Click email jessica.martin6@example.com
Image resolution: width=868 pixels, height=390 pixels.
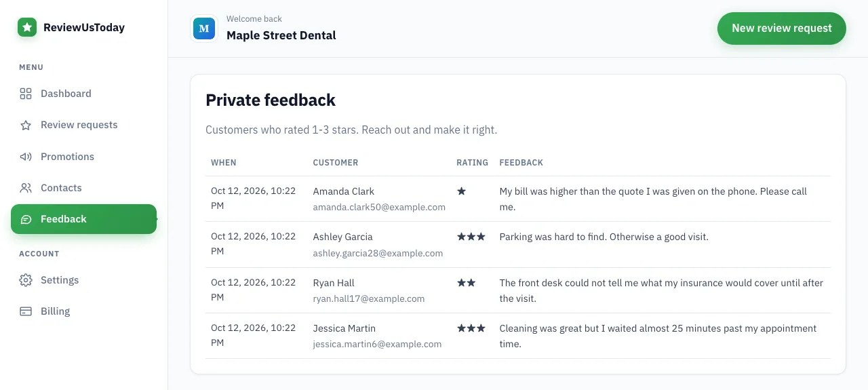(x=377, y=344)
